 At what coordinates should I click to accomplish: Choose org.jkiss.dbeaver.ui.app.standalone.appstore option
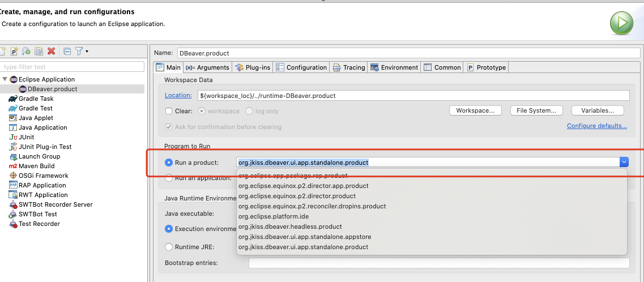pyautogui.click(x=432, y=237)
